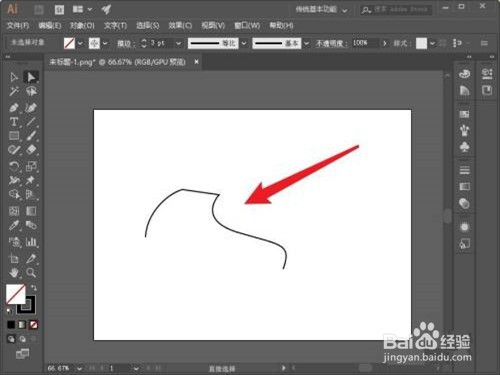Close the 未标题-1.png document tab
The height and width of the screenshot is (375, 500).
pos(196,62)
